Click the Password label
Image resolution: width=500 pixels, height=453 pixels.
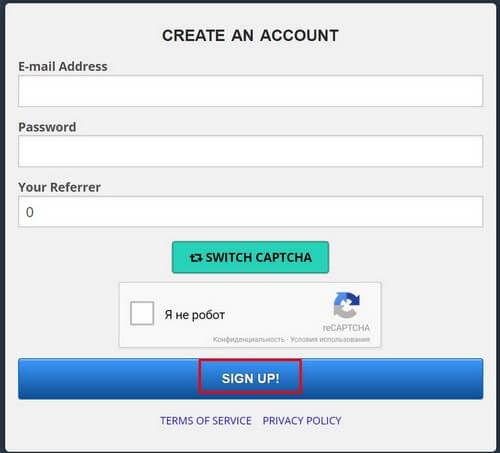(47, 127)
